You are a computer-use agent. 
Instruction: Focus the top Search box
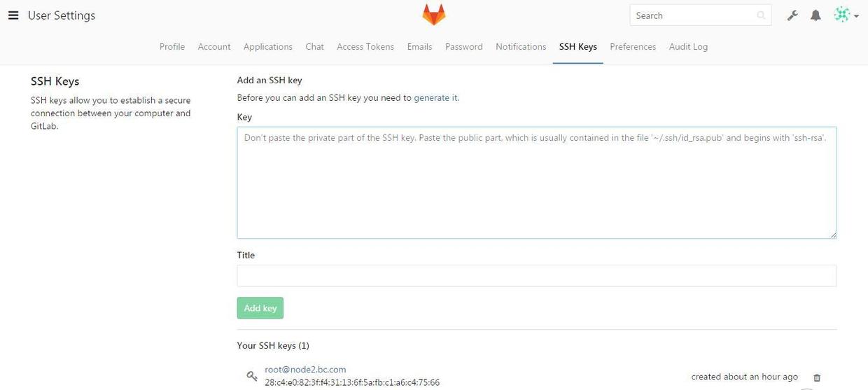(x=700, y=15)
